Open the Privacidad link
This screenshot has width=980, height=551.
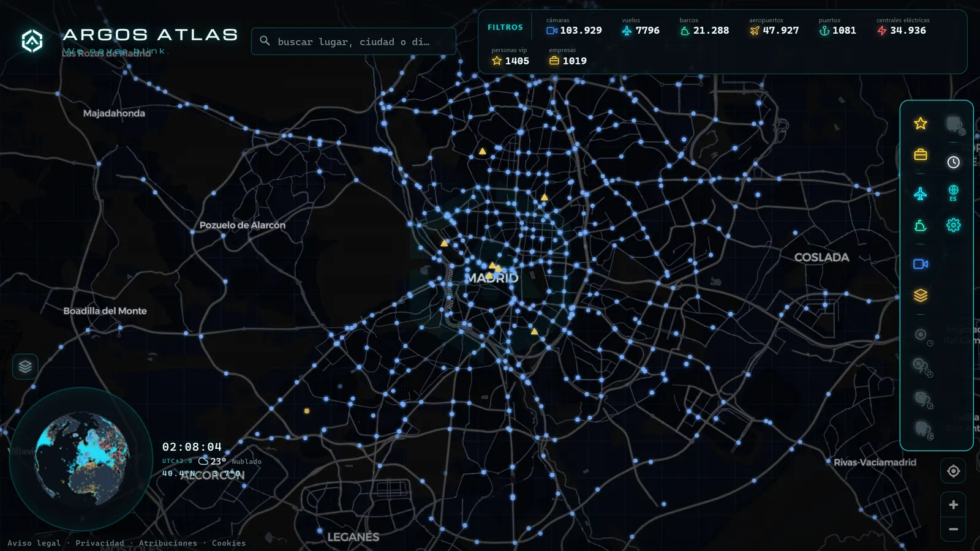pyautogui.click(x=100, y=543)
